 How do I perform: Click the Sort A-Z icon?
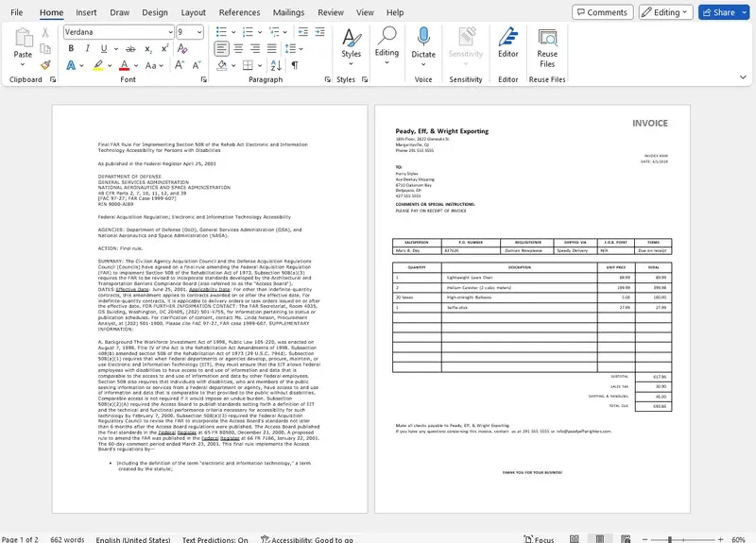pos(276,65)
